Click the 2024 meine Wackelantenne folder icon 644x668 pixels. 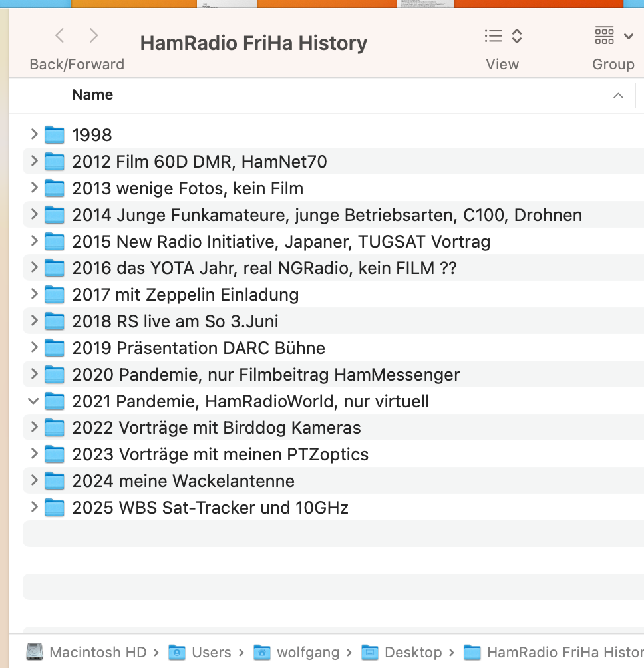coord(55,481)
